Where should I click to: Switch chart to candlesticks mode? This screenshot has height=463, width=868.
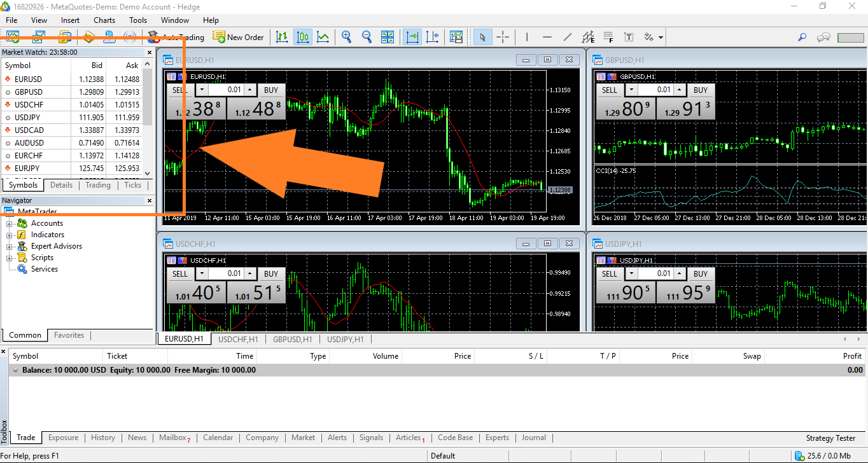coord(303,37)
